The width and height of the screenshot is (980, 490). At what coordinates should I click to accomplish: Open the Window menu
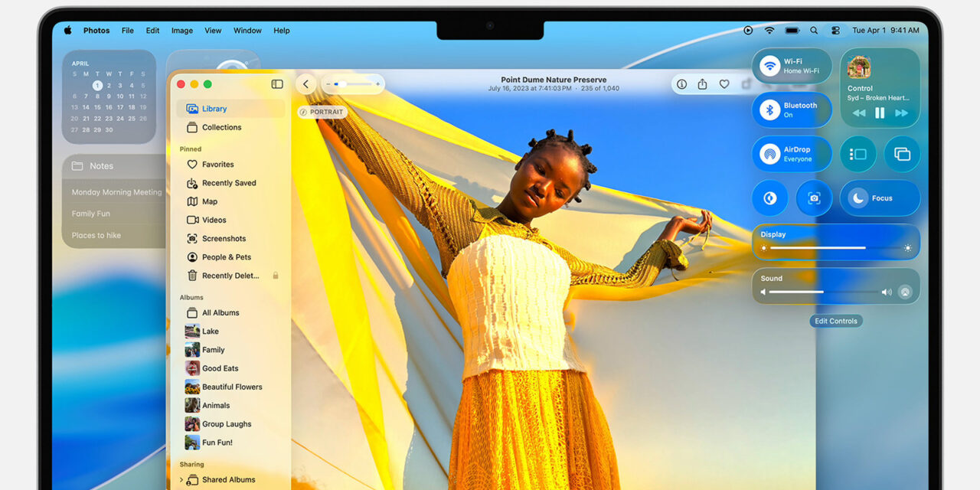pyautogui.click(x=247, y=31)
